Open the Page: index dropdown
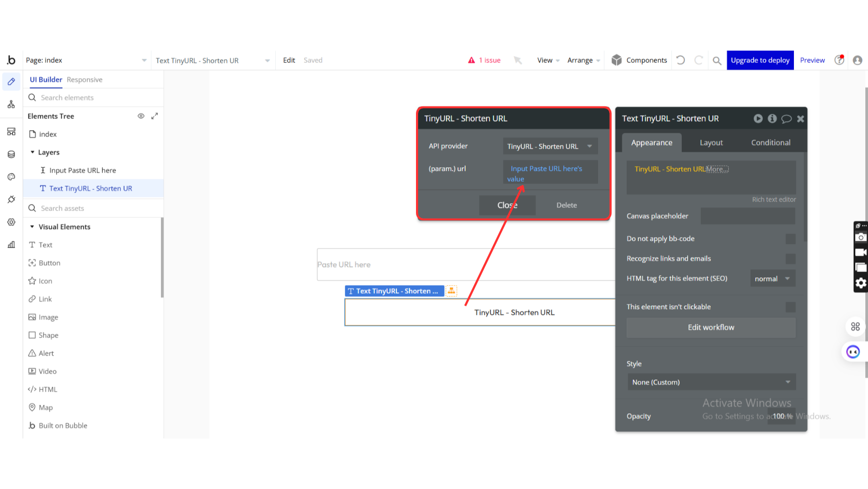Viewport: 868px width, 489px height. coord(86,60)
